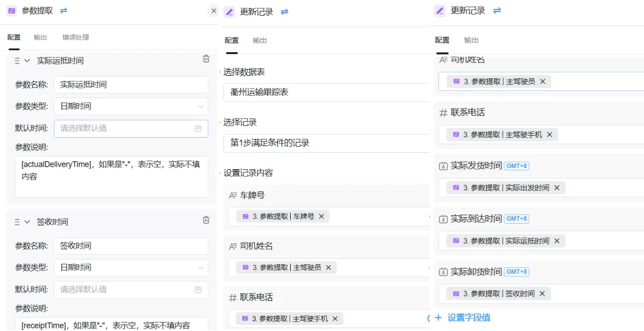Click the # icon of 联系电话, right panel
This screenshot has width=644, height=331.
click(x=443, y=113)
